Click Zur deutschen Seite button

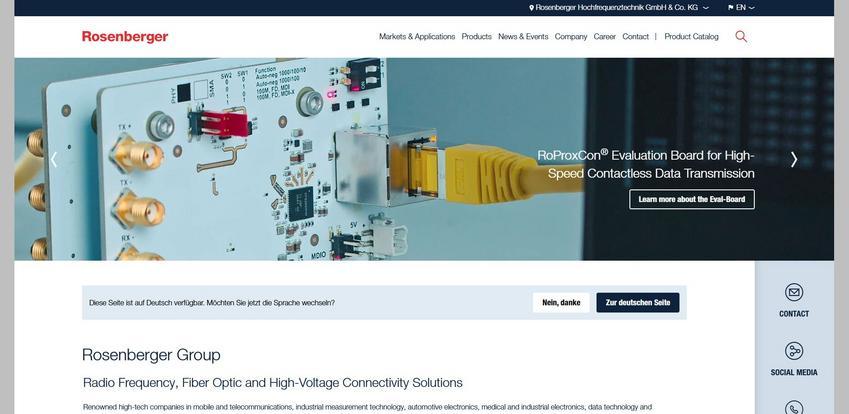[x=638, y=303]
